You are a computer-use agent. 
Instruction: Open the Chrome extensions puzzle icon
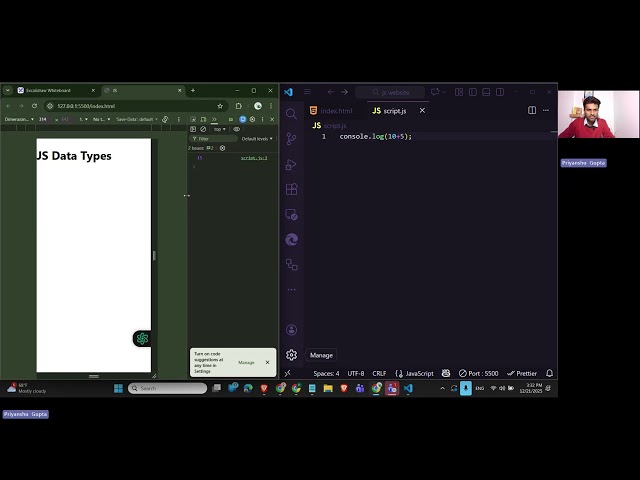(239, 106)
